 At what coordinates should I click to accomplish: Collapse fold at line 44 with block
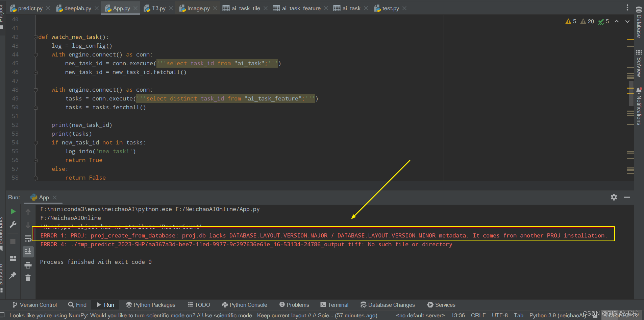(x=35, y=55)
